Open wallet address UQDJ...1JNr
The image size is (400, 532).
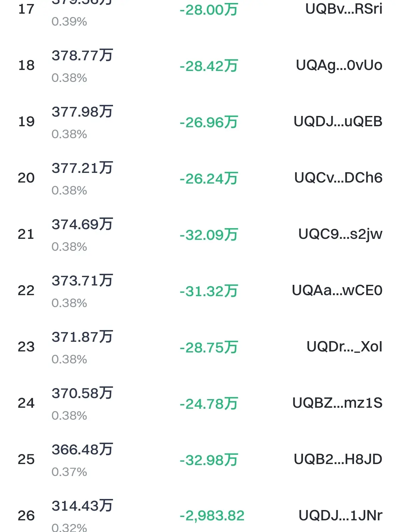340,516
